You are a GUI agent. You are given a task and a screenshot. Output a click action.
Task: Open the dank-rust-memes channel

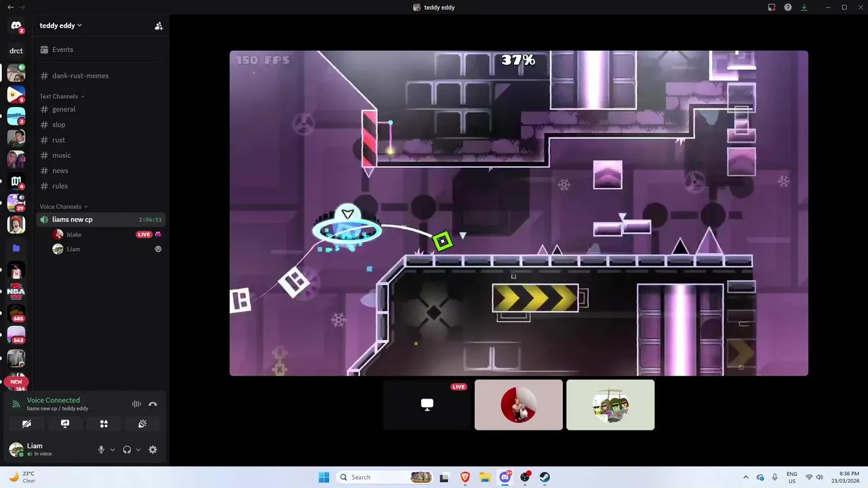pyautogui.click(x=100, y=76)
